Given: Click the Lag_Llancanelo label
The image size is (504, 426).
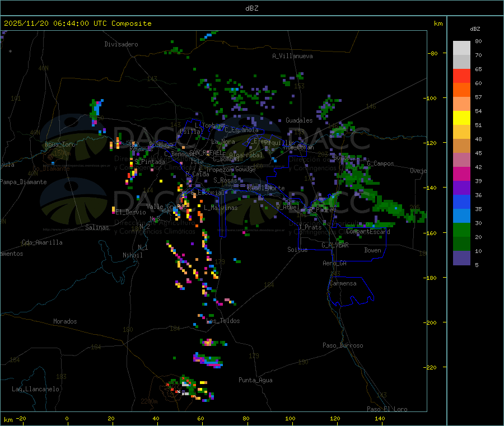Looking at the screenshot, I should click(35, 388).
